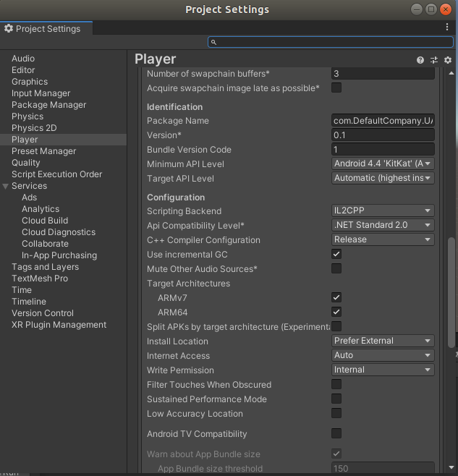This screenshot has width=458, height=476.
Task: Open Audio settings category
Action: pos(23,59)
